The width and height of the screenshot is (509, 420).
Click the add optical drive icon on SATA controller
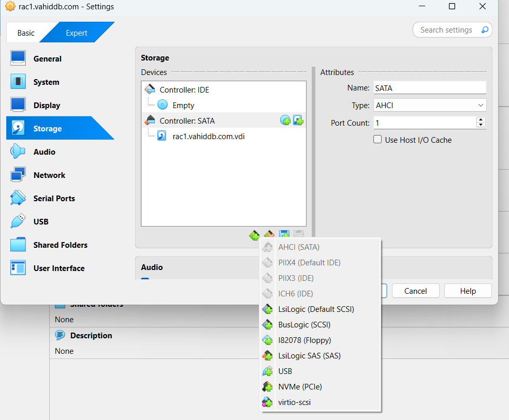click(285, 121)
